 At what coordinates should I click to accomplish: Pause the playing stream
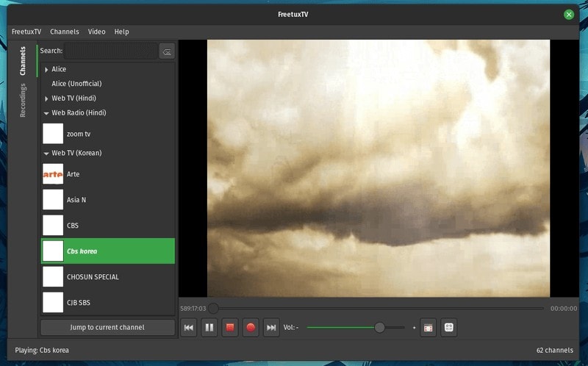pyautogui.click(x=209, y=327)
